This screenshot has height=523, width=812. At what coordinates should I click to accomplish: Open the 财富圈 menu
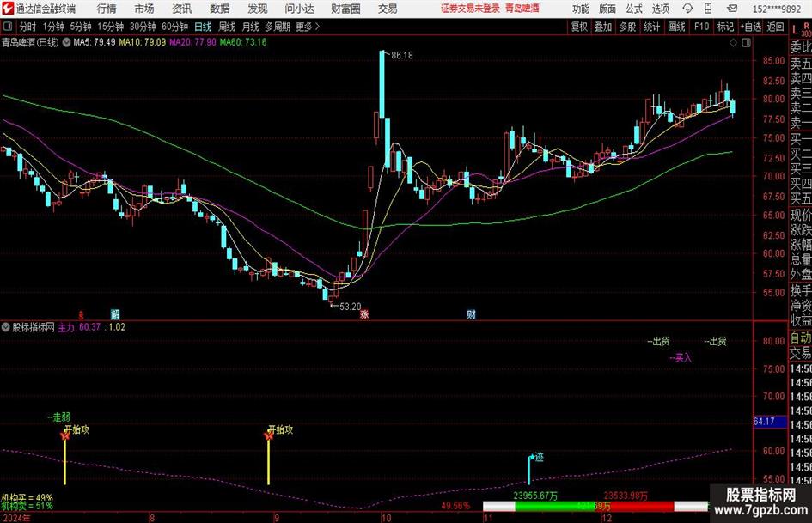coord(345,9)
